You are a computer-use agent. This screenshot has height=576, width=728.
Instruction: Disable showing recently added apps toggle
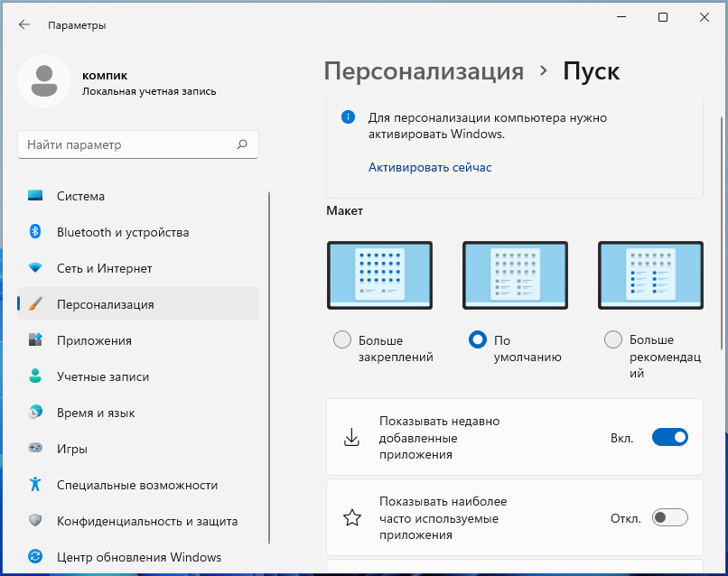click(x=669, y=438)
